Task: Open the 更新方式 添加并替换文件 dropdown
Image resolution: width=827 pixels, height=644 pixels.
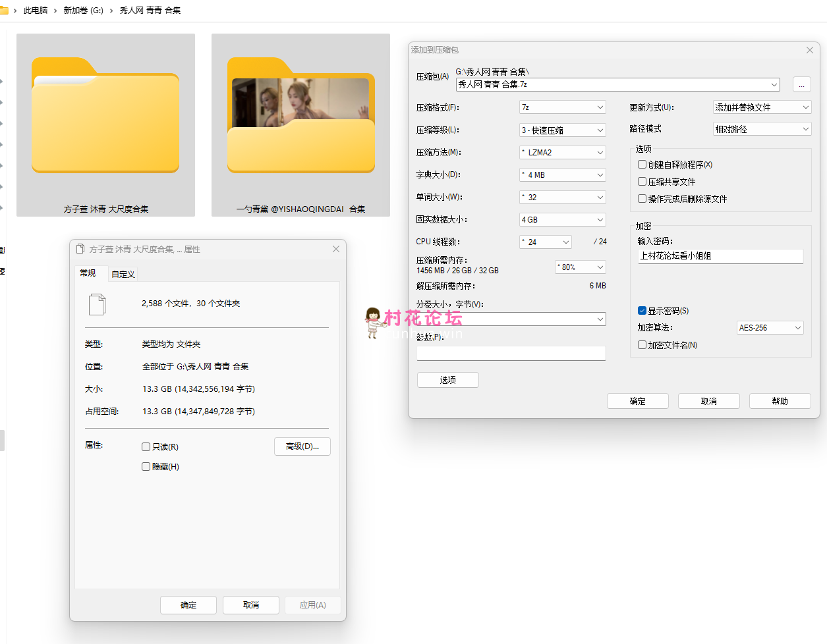Action: coord(762,107)
